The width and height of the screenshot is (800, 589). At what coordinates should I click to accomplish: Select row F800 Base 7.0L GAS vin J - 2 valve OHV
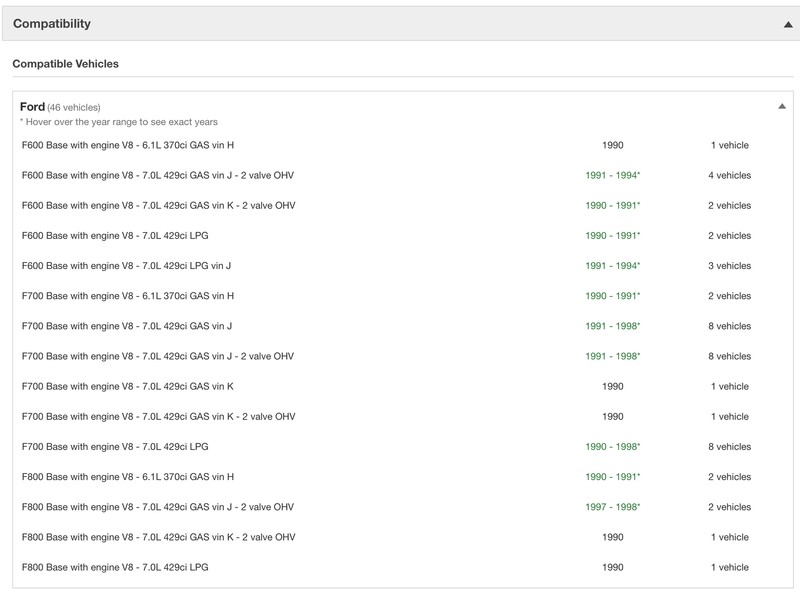pos(403,507)
